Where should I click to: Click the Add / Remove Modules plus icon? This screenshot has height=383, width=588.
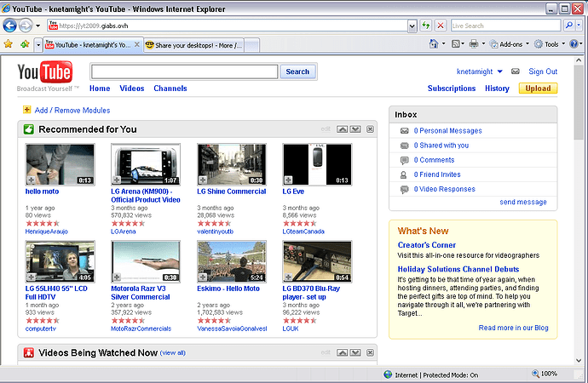point(27,110)
